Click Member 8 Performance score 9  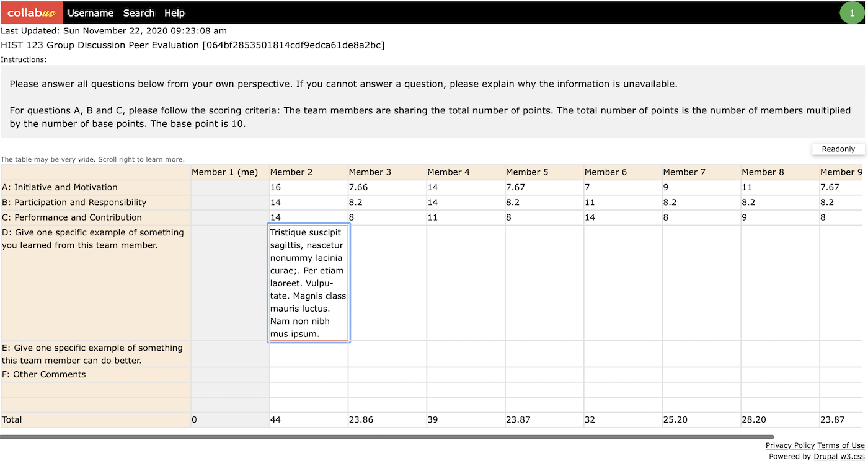(x=781, y=217)
